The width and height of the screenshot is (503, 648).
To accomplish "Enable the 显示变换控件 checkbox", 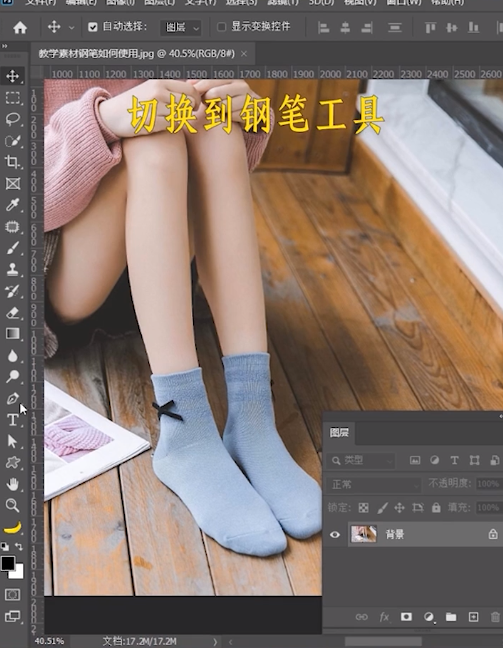I will [x=222, y=27].
